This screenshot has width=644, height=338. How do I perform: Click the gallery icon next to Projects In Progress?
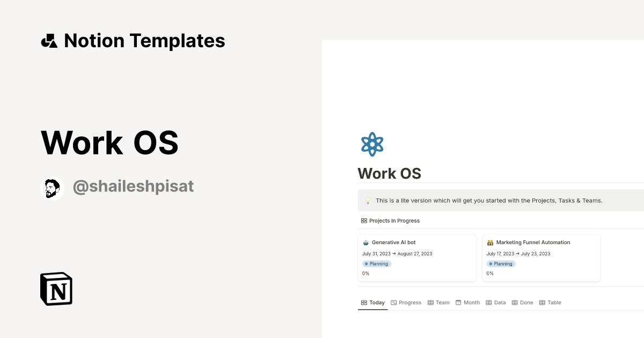[363, 221]
